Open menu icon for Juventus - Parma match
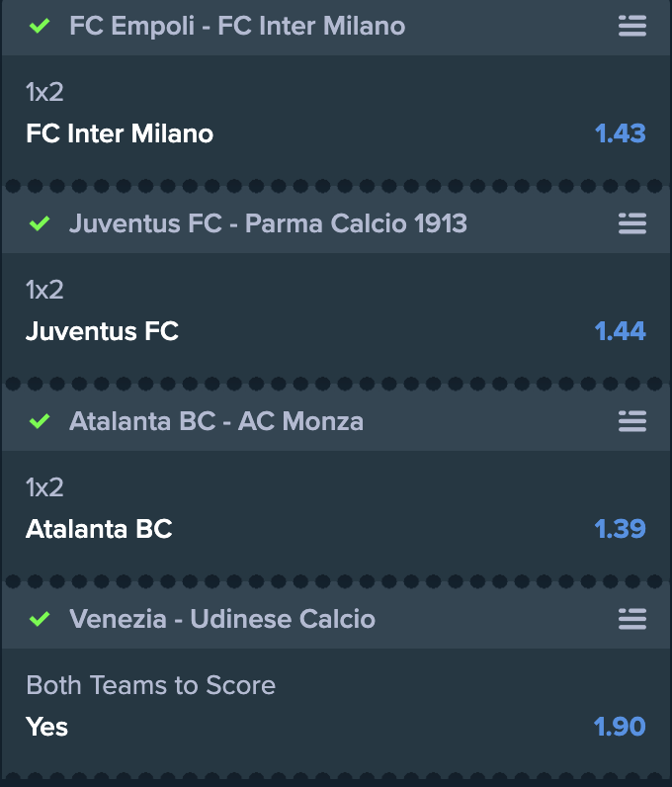 coord(631,223)
